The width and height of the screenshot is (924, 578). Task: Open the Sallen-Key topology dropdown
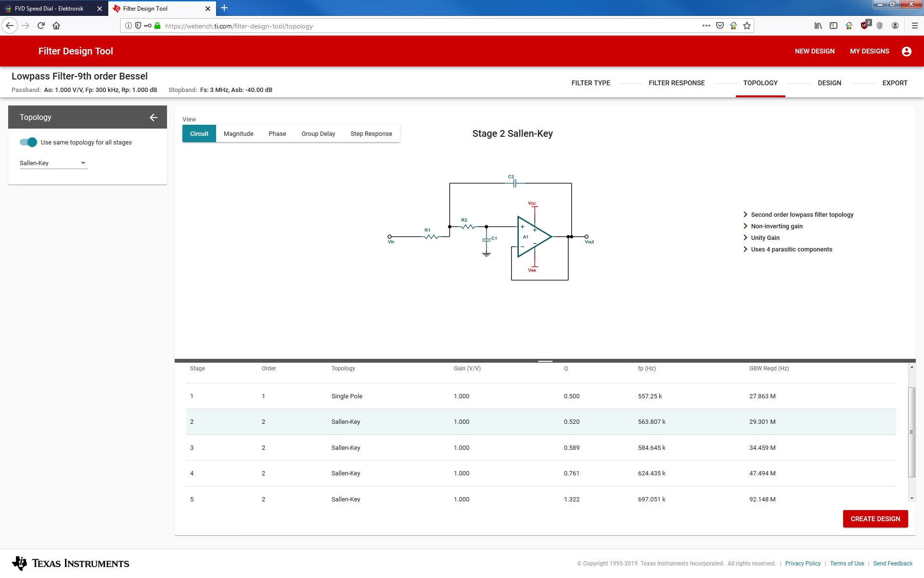(x=53, y=163)
